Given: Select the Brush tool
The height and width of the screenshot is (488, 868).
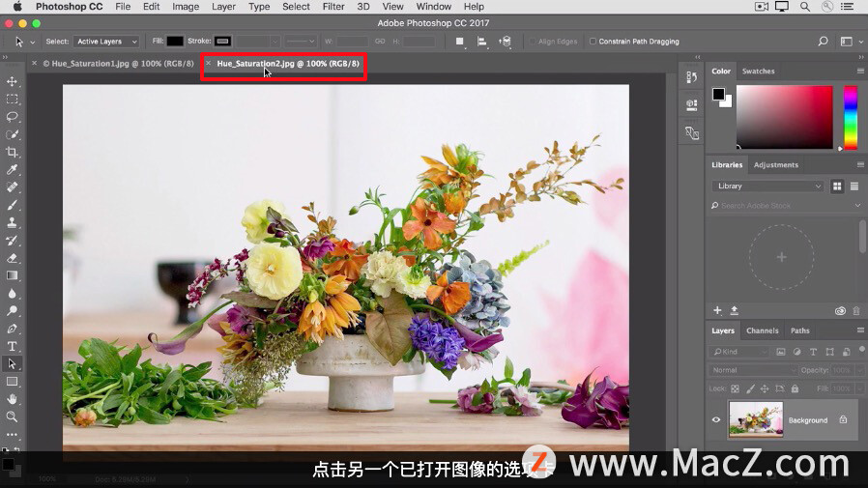Looking at the screenshot, I should pos(12,205).
